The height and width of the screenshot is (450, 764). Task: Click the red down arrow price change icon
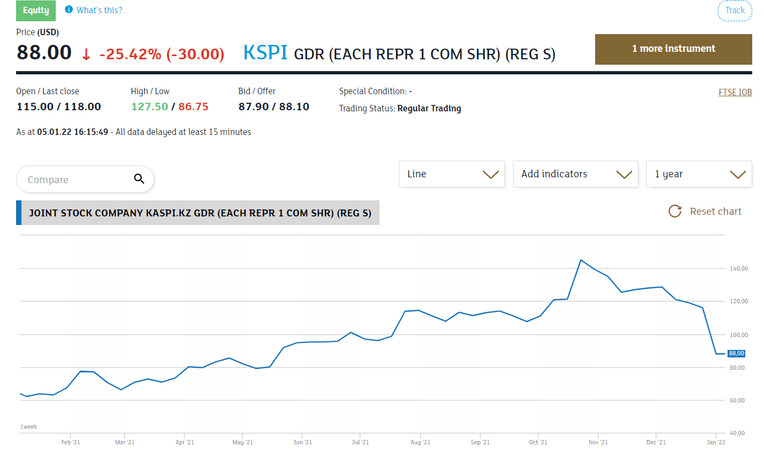[86, 54]
